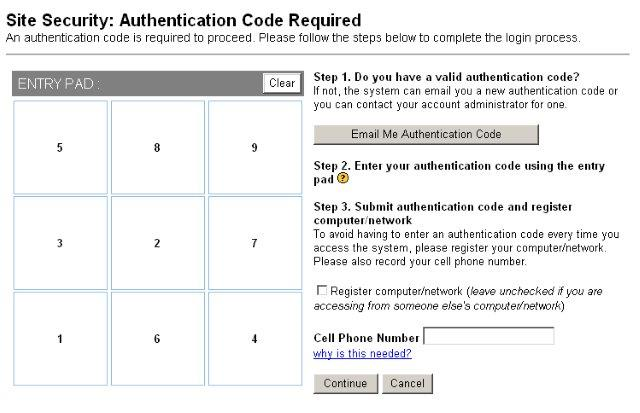The image size is (640, 413).
Task: Select digit 8 on the entry pad
Action: pyautogui.click(x=158, y=147)
